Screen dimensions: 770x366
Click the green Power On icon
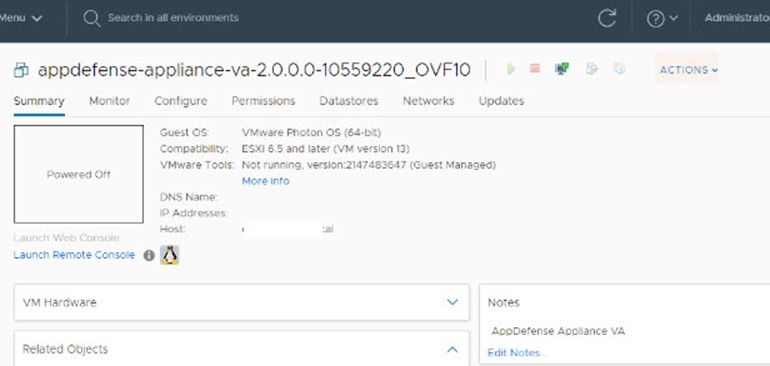511,69
